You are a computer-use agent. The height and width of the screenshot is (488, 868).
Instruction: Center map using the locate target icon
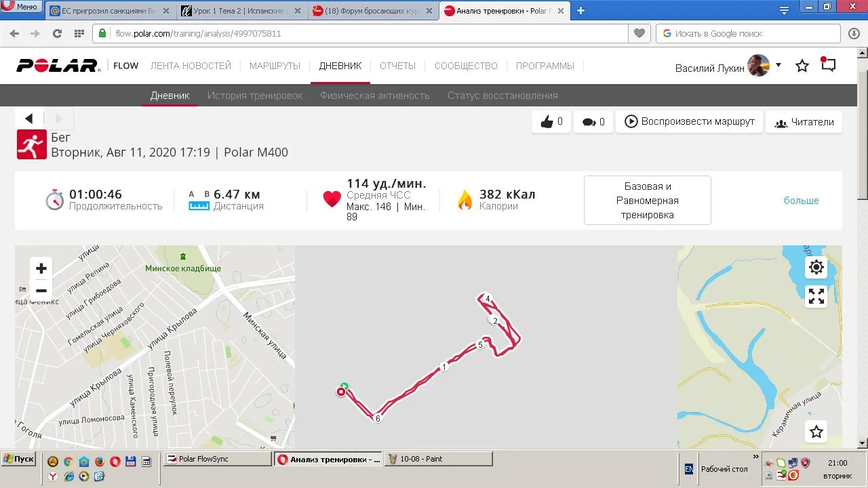point(816,267)
